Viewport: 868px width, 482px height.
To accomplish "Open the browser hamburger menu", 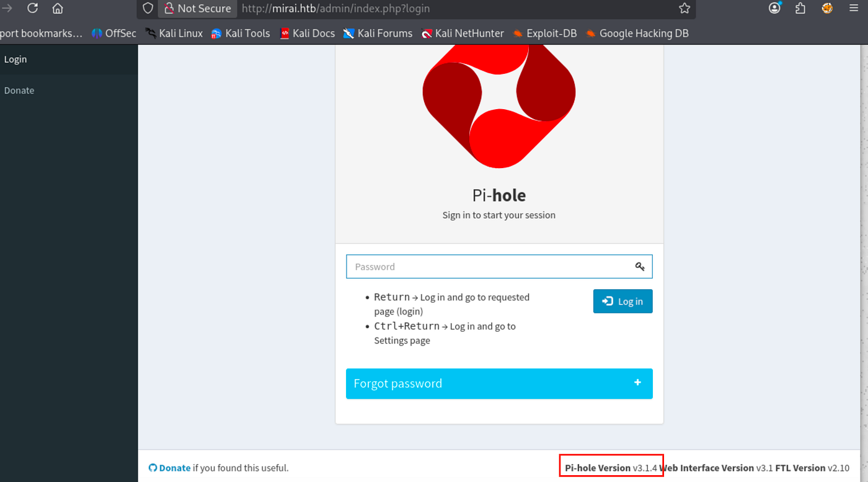I will point(854,8).
